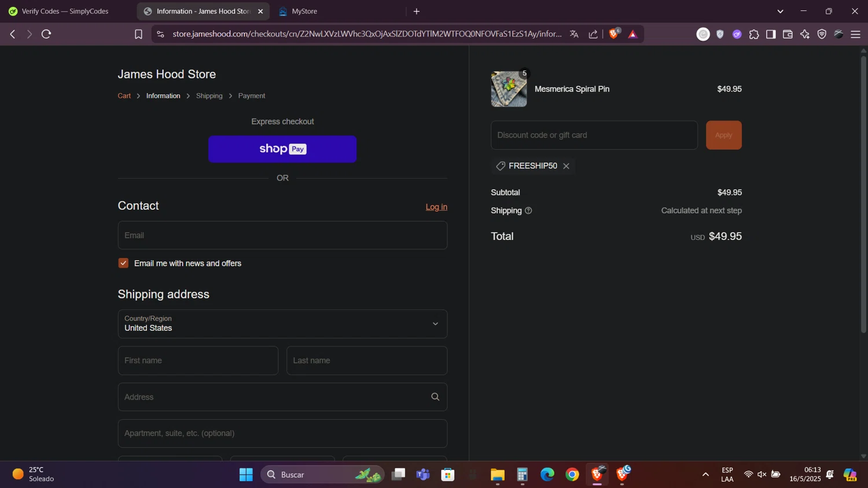Open site settings icon in address bar
Viewport: 868px width, 488px height.
point(160,34)
